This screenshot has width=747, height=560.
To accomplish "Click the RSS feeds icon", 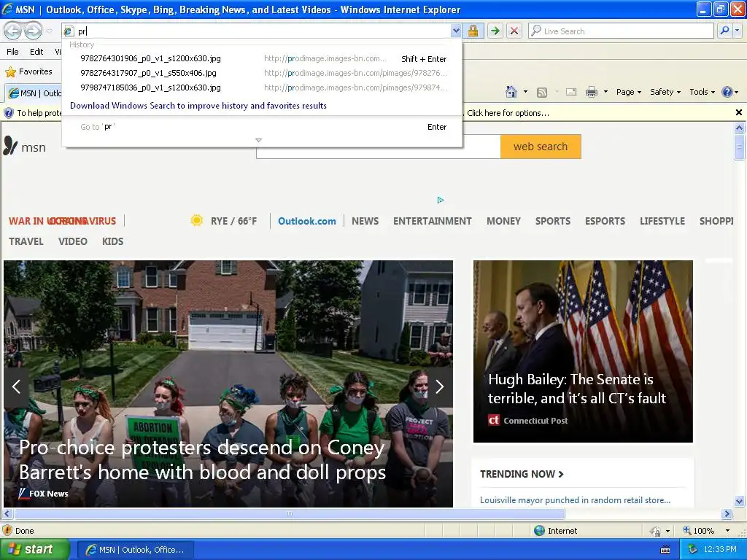I will point(542,93).
